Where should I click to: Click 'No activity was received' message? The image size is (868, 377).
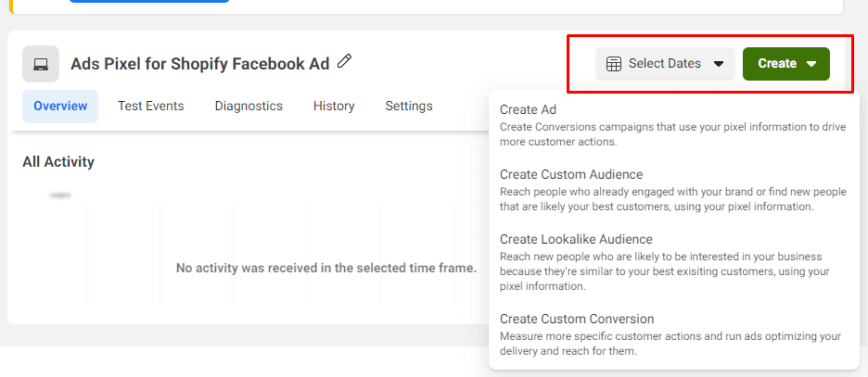(x=326, y=268)
